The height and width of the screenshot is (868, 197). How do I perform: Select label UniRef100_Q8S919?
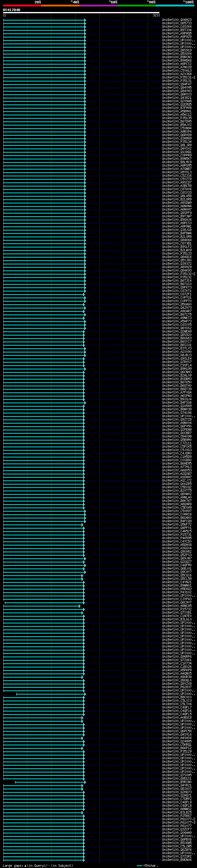coord(177,50)
